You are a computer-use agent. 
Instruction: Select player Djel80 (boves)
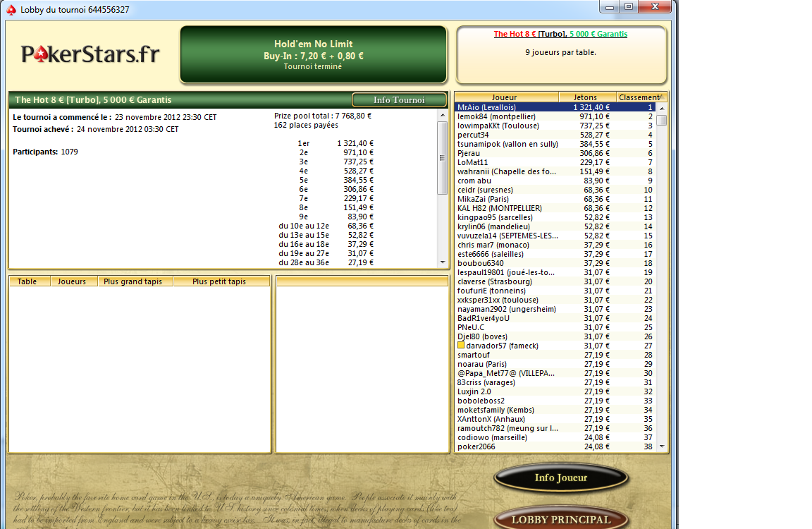pos(555,336)
